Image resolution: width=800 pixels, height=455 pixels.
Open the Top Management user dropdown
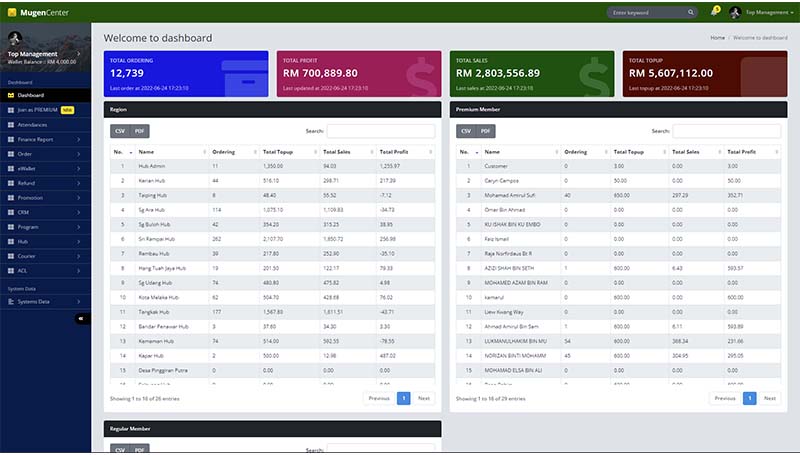pos(767,13)
